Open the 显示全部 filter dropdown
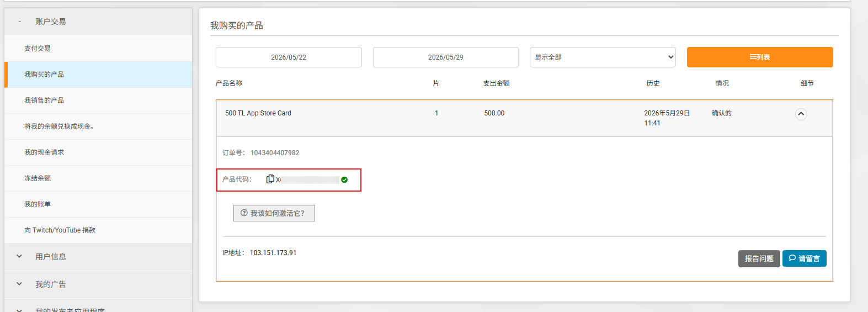This screenshot has width=868, height=312. point(603,57)
